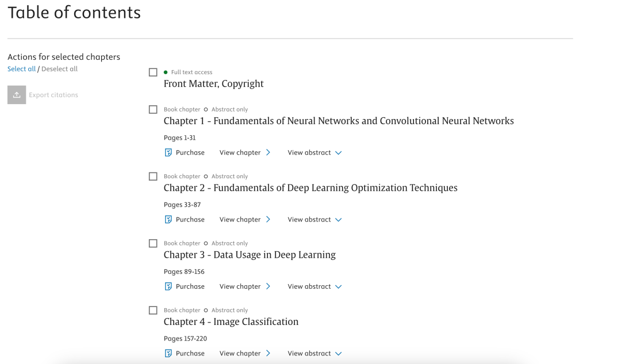Show the Chapter 4 abstract via chevron
This screenshot has height=364, width=621.
[x=338, y=354]
